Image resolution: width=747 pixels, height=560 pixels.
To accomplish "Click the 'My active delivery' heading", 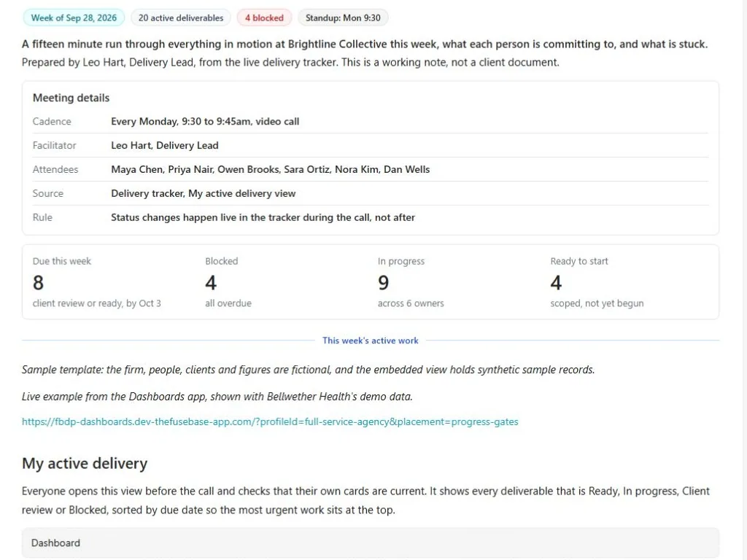I will 85,463.
